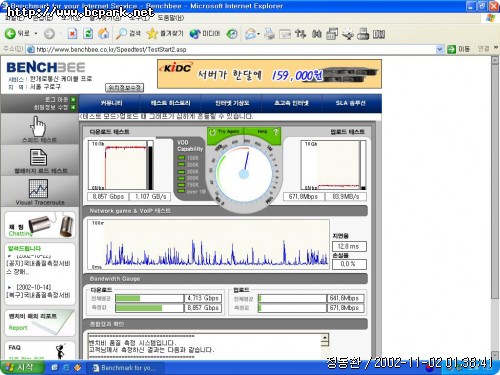Click the BENCHBEE logo

(x=46, y=68)
